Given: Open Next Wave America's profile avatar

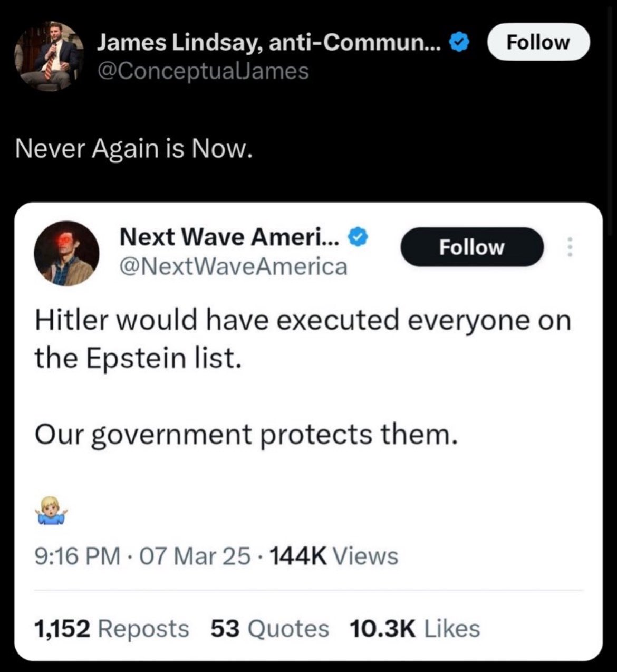Looking at the screenshot, I should pos(66,254).
